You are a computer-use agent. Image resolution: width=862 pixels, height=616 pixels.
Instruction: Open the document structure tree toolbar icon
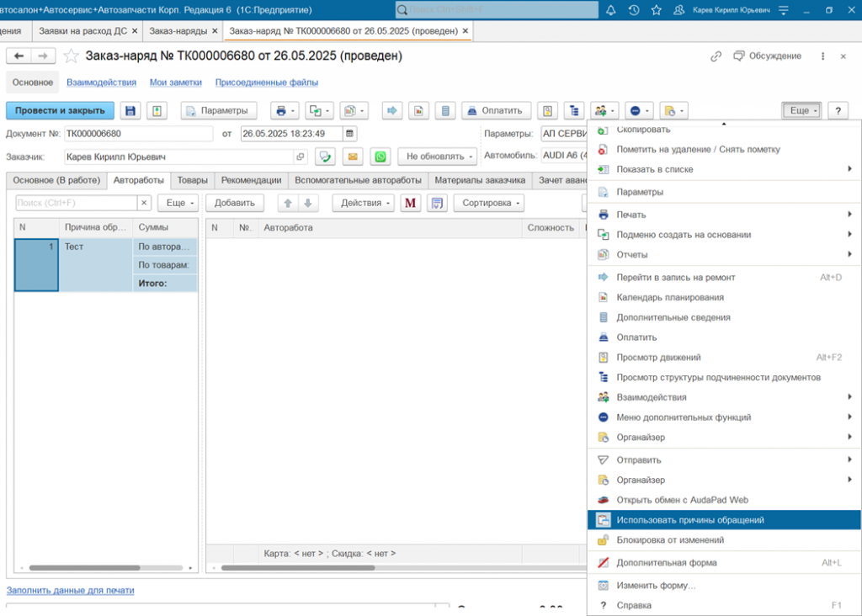pyautogui.click(x=575, y=111)
